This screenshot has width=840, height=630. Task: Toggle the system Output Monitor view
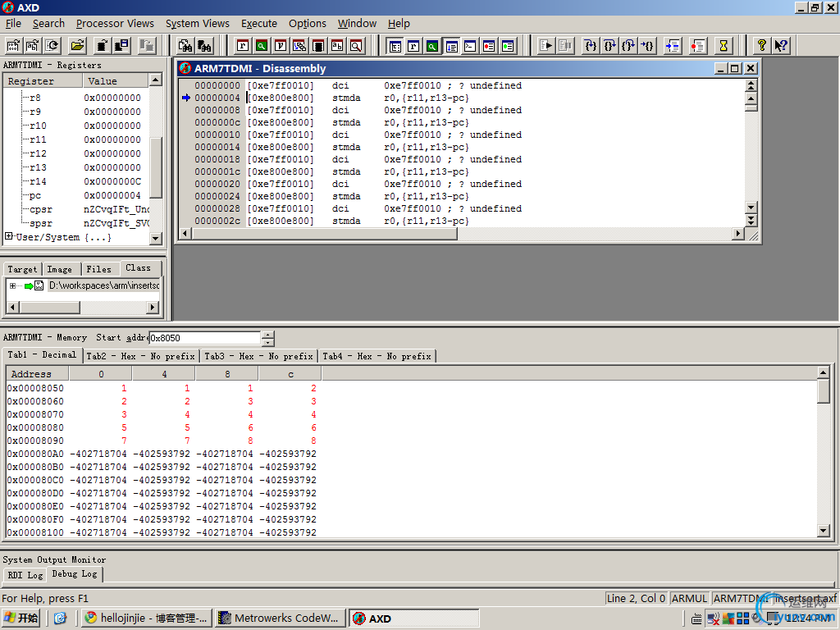click(452, 46)
